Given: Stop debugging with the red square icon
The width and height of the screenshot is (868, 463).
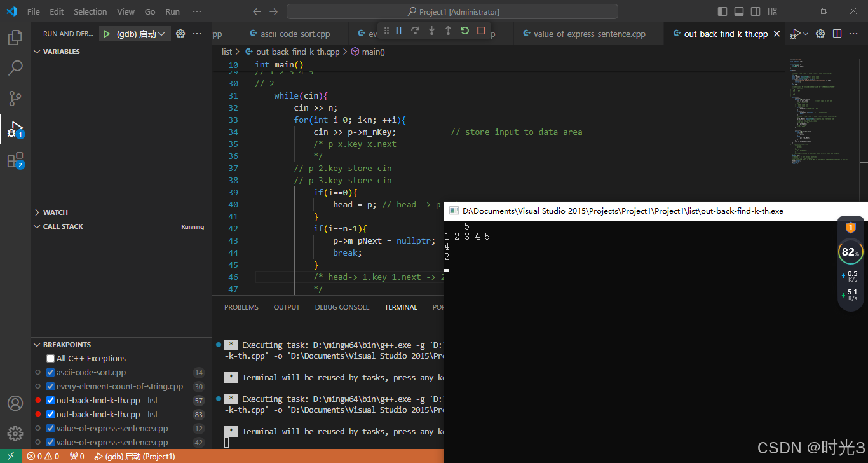Looking at the screenshot, I should [x=481, y=31].
